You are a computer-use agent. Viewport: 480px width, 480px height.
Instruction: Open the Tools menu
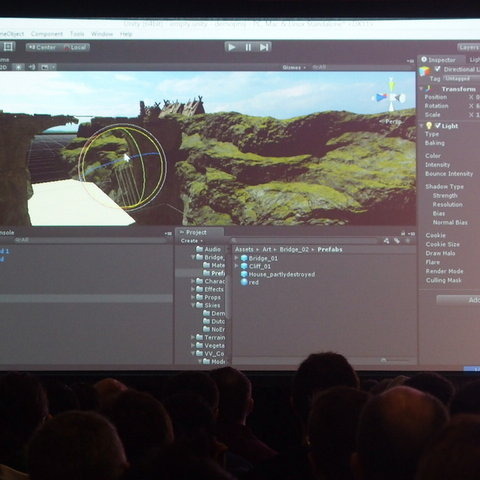(x=77, y=34)
